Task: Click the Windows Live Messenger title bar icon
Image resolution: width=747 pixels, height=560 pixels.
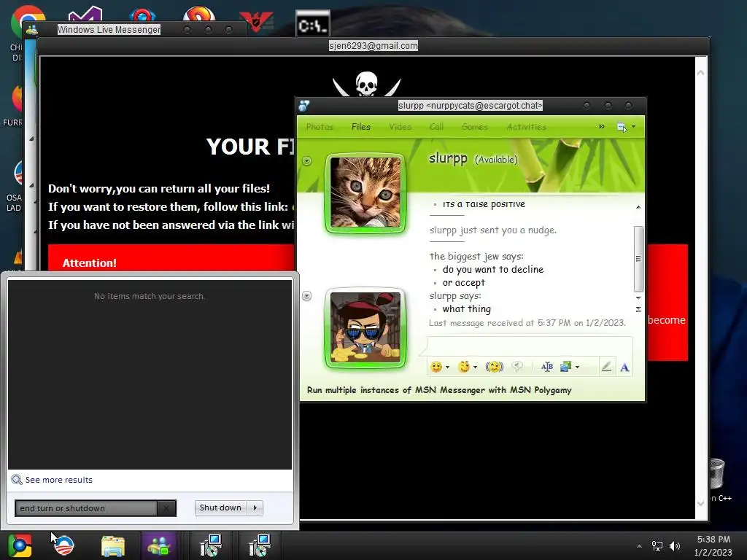Action: click(32, 30)
